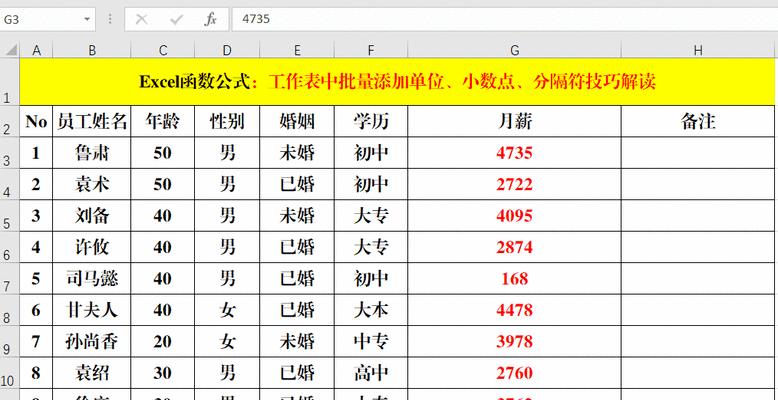The height and width of the screenshot is (400, 778).
Task: Select the cell with name 袁绍
Action: [92, 373]
